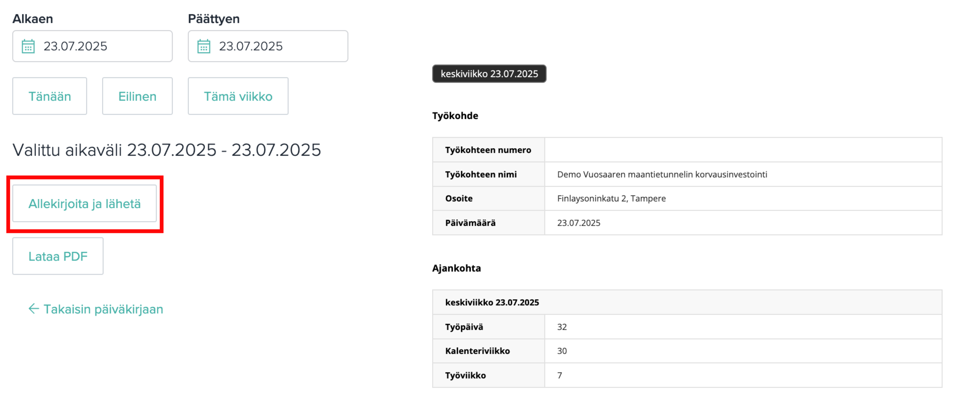980x399 pixels.
Task: Click the Osoite value Finlaysoninkatu 2, Tampere
Action: click(x=611, y=199)
